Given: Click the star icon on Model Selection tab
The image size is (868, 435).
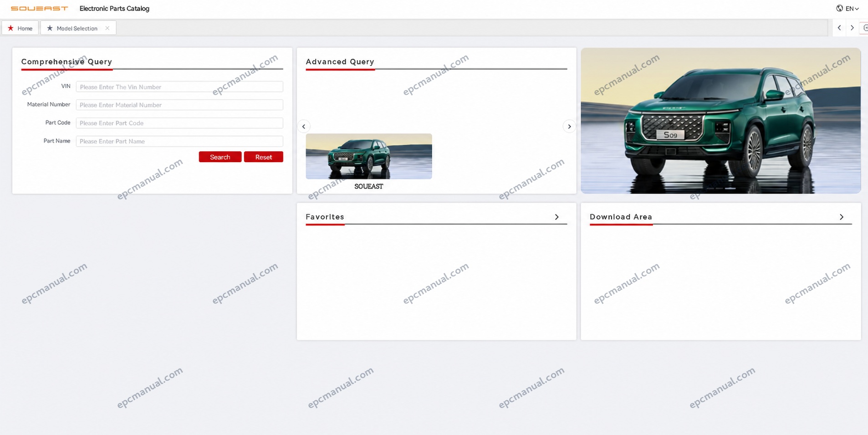Looking at the screenshot, I should click(50, 28).
